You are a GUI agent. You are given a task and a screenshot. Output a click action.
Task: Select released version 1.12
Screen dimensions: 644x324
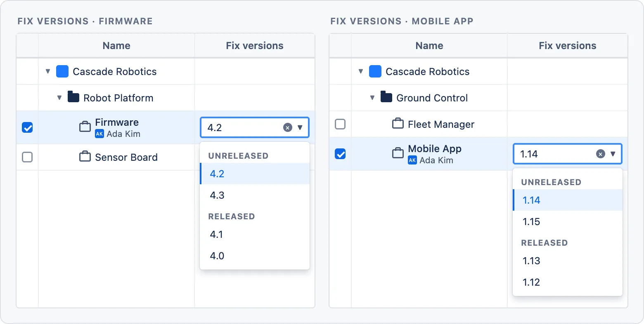point(568,282)
